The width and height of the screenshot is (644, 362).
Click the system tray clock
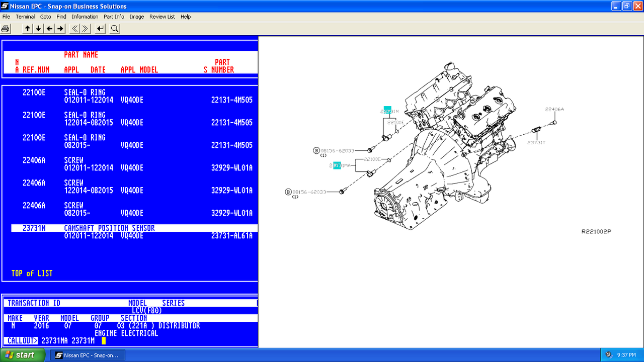[626, 355]
